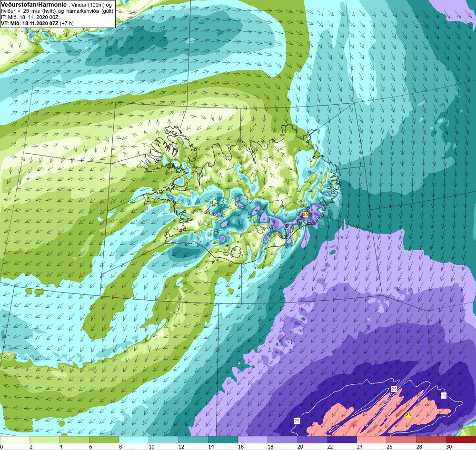
Task: Click the 0–2 m/s cream legend swatch
Action: click(x=15, y=440)
